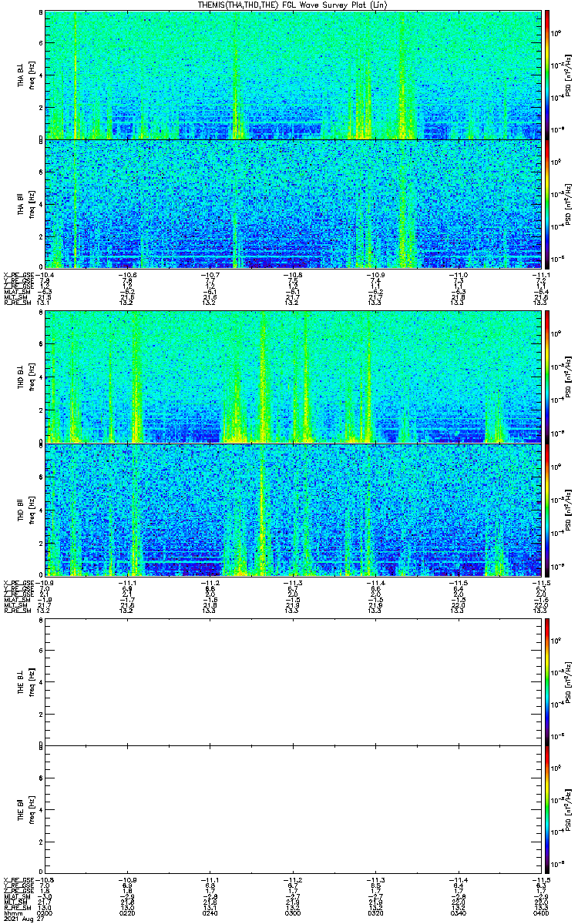Click the PSD [nT²/Hz] label beside THA BL color bar
The width and height of the screenshot is (578, 924).
pyautogui.click(x=567, y=75)
